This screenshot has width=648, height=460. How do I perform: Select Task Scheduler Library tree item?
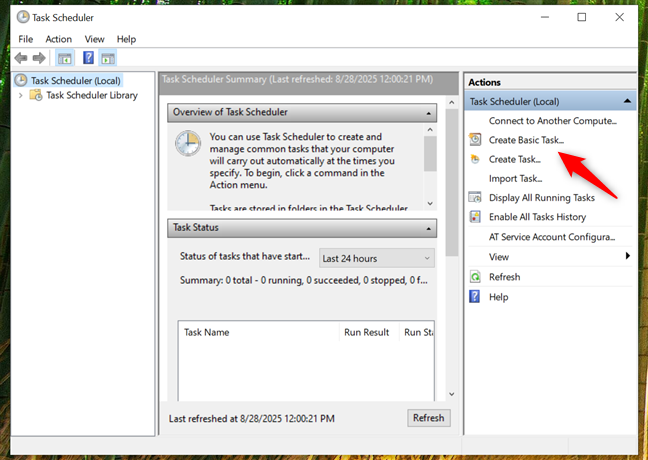pos(92,95)
